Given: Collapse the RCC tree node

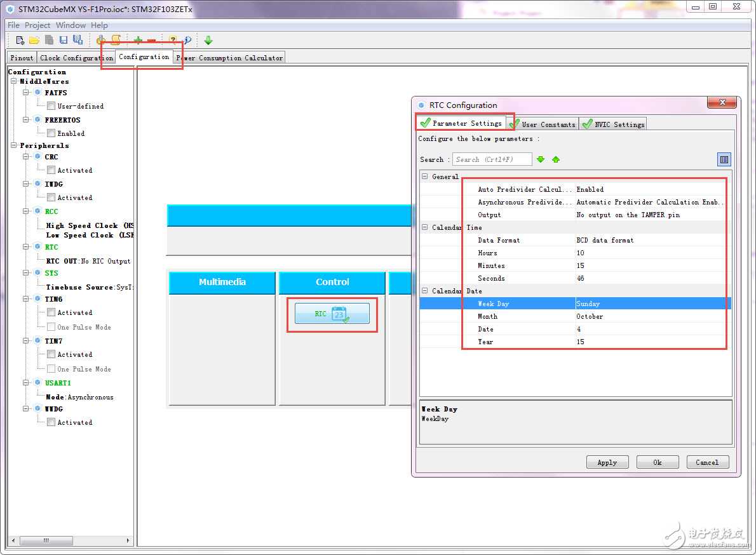Looking at the screenshot, I should pos(26,211).
